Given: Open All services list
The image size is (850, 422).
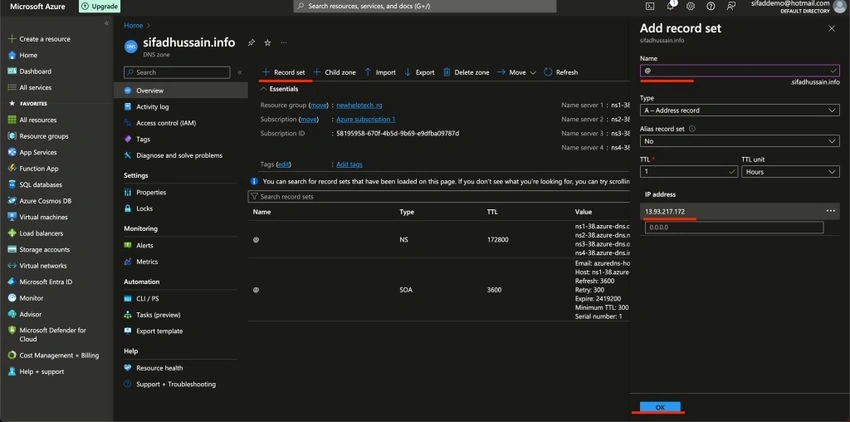Looking at the screenshot, I should coord(30,87).
